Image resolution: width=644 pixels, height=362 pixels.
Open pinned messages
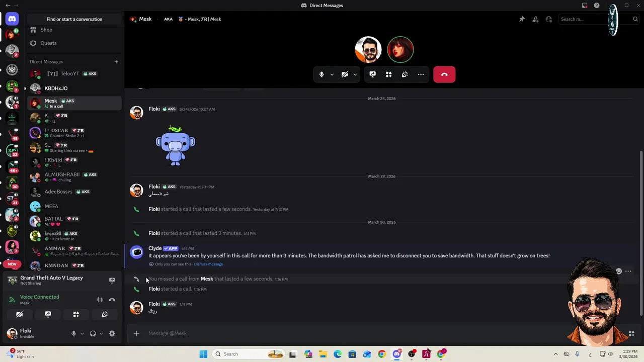(x=522, y=19)
